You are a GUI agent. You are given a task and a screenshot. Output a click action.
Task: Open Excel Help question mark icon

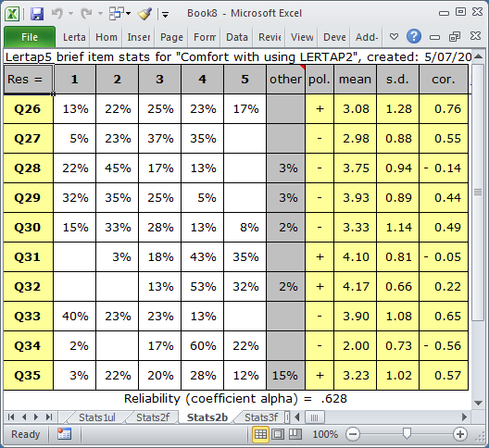tap(414, 36)
